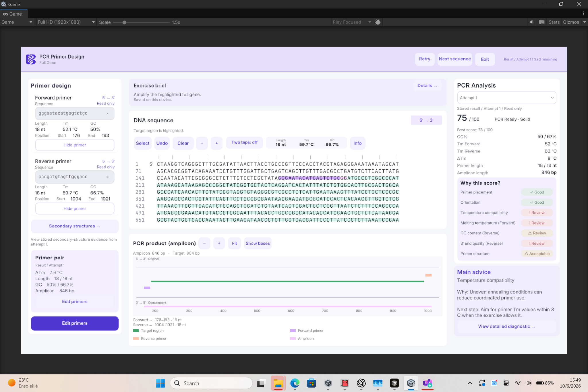588x392 pixels.
Task: Open the Full HD resolution dropdown
Action: (x=66, y=22)
